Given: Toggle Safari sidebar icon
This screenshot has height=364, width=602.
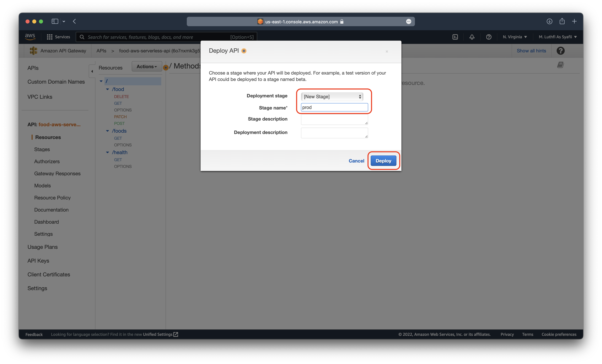Looking at the screenshot, I should click(x=55, y=21).
